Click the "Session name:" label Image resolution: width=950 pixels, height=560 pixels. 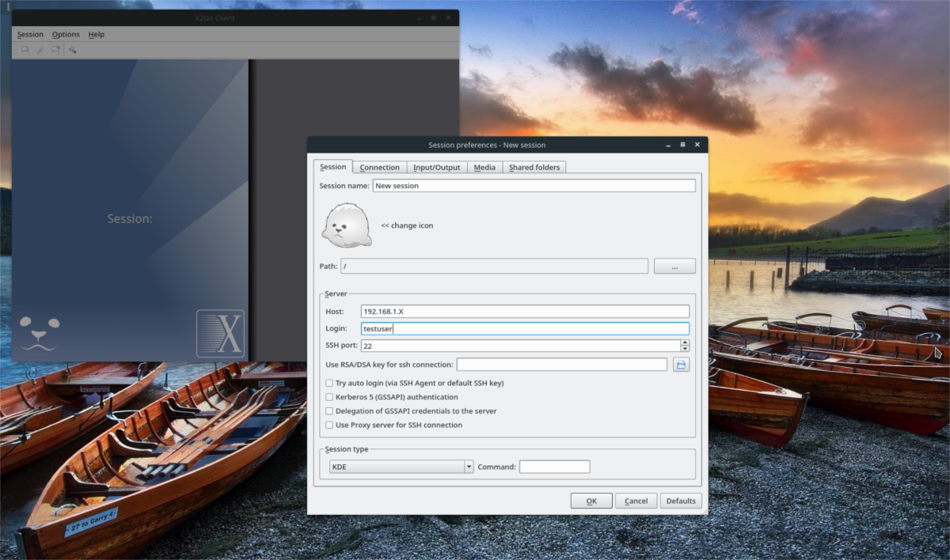tap(344, 186)
